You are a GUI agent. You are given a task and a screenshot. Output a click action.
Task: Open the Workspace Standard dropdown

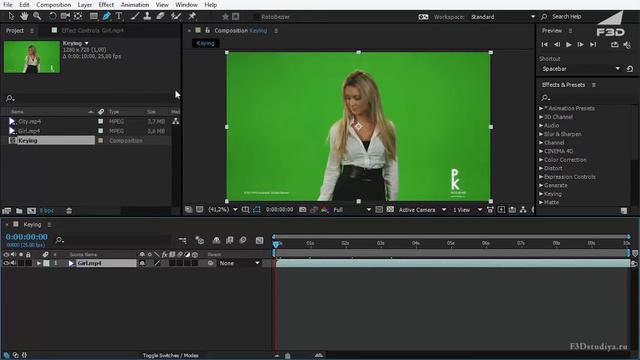(x=503, y=17)
